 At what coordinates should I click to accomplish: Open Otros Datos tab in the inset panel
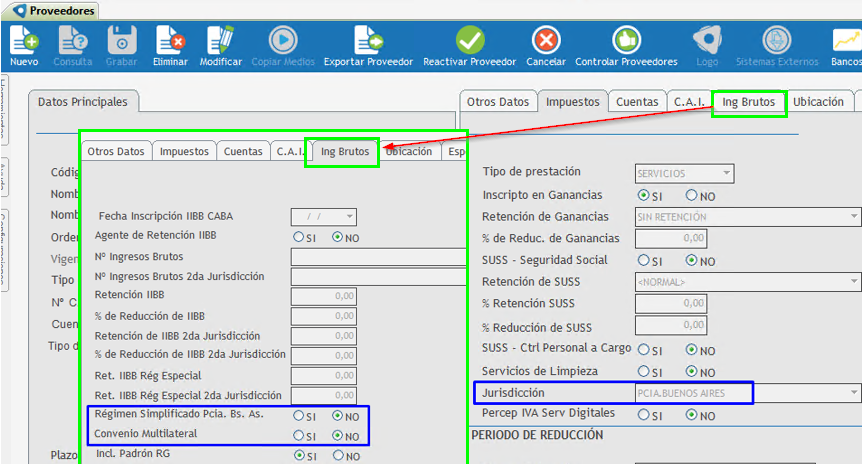pos(116,151)
